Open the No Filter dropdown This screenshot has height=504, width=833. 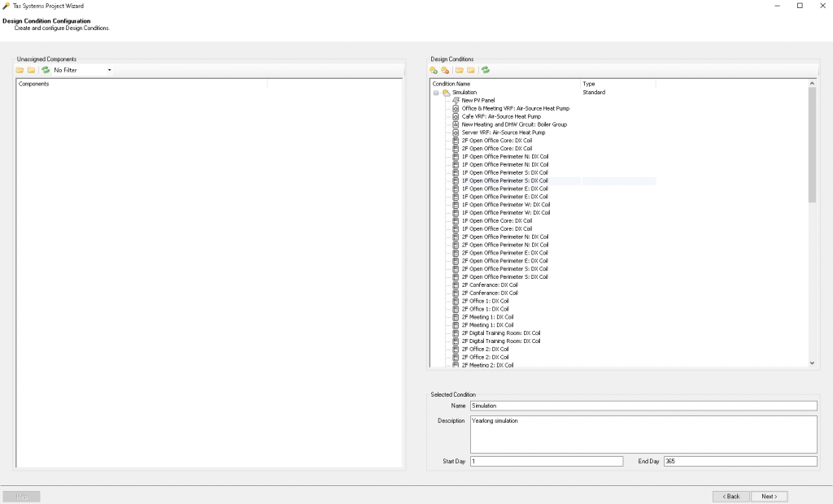[109, 70]
